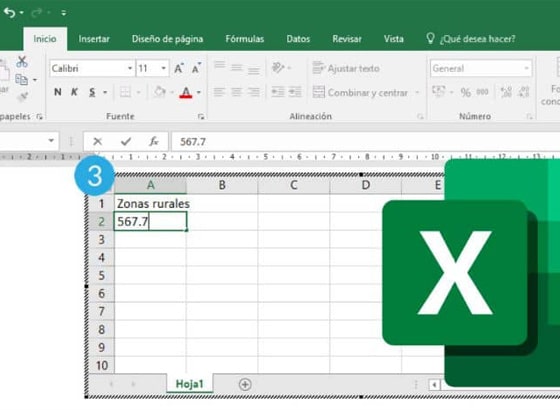The image size is (560, 410).
Task: Click the Align Middle icon
Action: click(236, 68)
